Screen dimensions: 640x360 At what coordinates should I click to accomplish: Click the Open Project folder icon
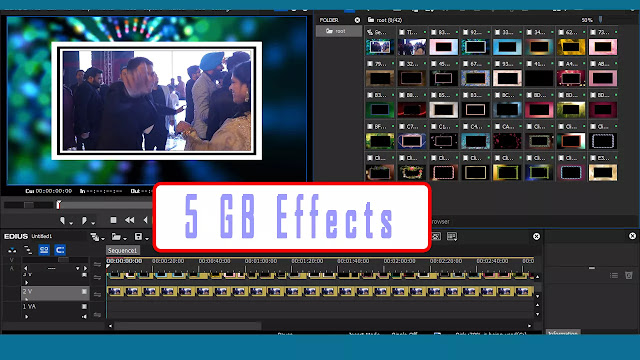pyautogui.click(x=116, y=237)
